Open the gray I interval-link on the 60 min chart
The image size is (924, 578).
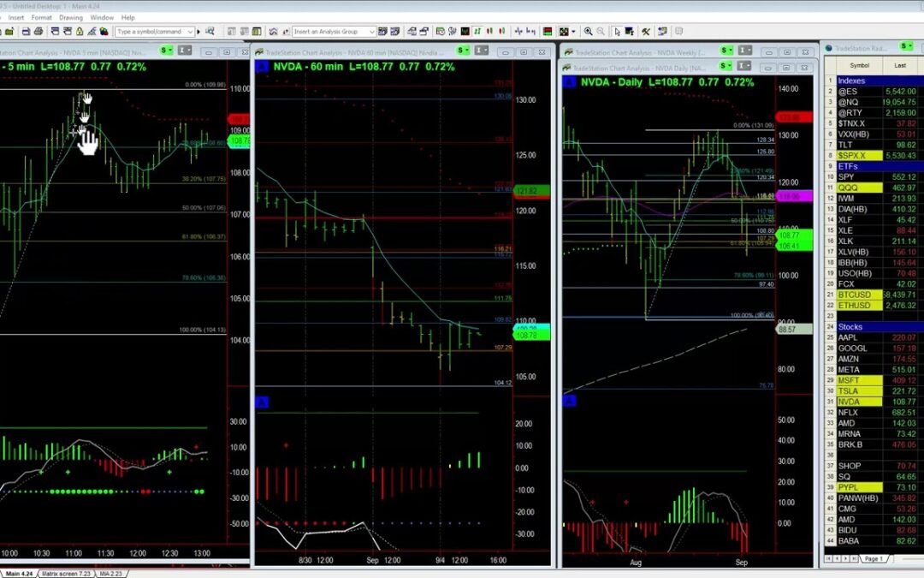[482, 51]
